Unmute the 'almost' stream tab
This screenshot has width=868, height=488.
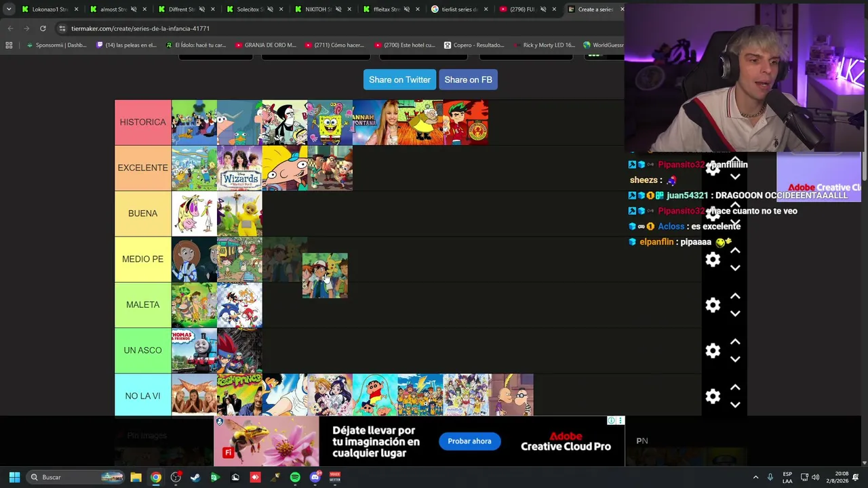[x=133, y=9]
